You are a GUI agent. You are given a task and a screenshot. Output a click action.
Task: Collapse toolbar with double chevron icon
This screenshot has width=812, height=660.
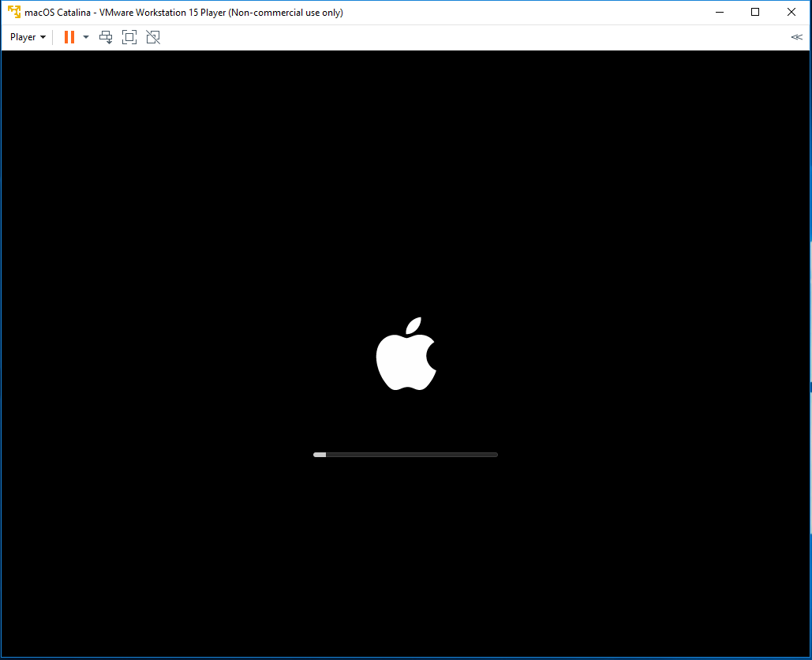point(796,37)
